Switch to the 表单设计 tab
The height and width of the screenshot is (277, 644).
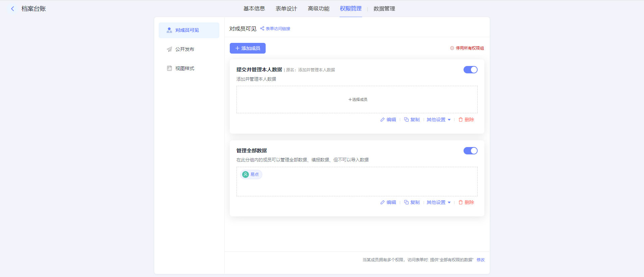coord(286,9)
